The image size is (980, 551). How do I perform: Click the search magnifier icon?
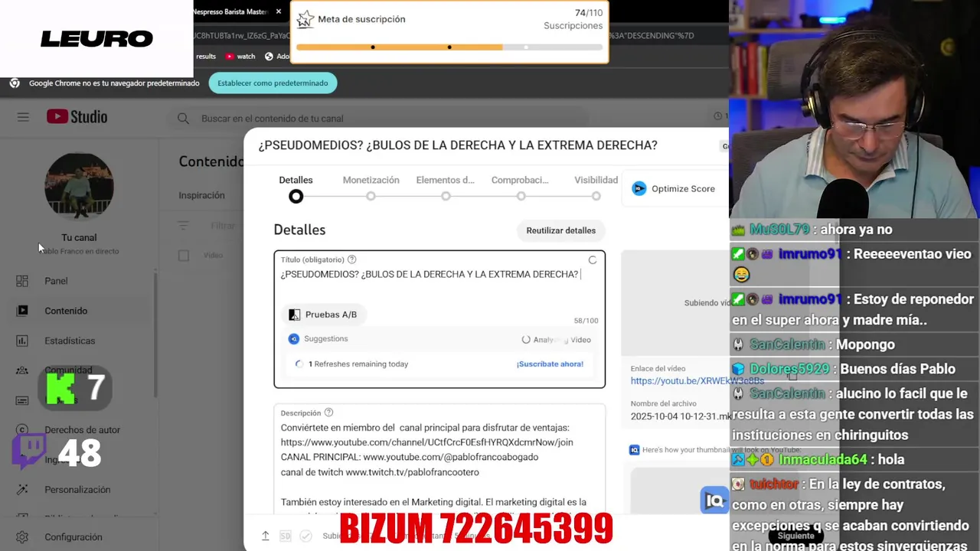[183, 119]
